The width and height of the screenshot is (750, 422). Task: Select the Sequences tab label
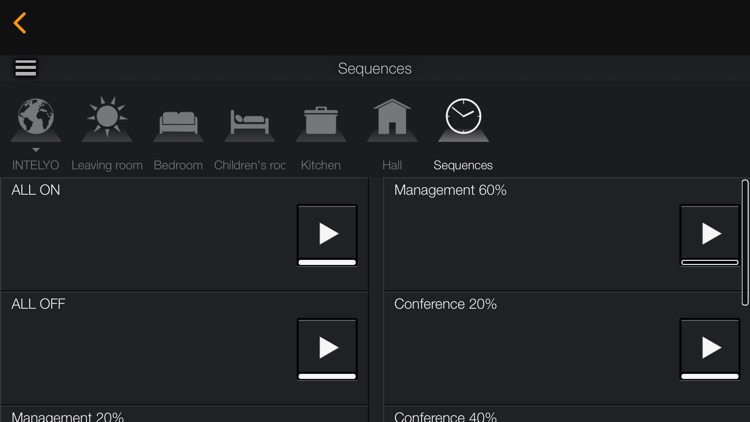pos(463,165)
